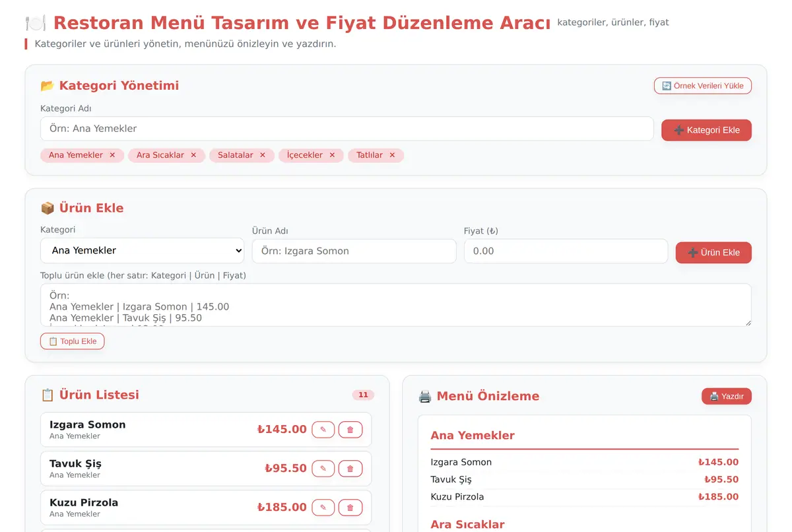Viewport: 792px width, 532px height.
Task: Focus the Ürün Adı input field
Action: point(354,251)
